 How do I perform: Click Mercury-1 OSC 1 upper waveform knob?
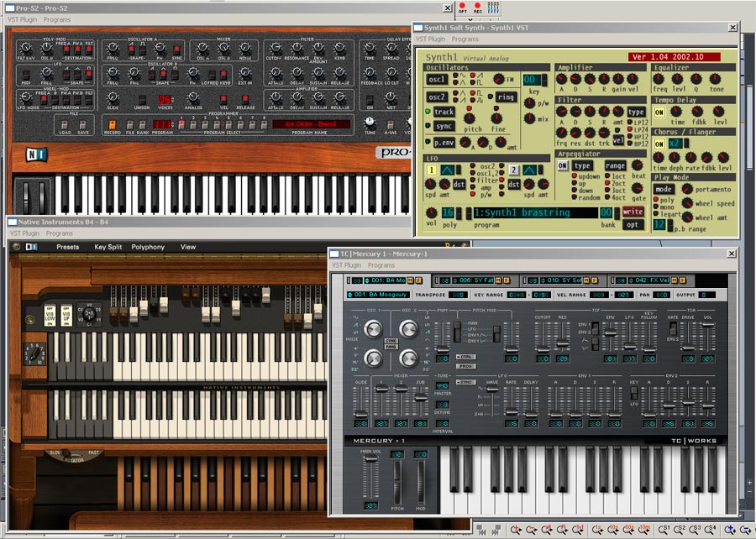[x=373, y=328]
